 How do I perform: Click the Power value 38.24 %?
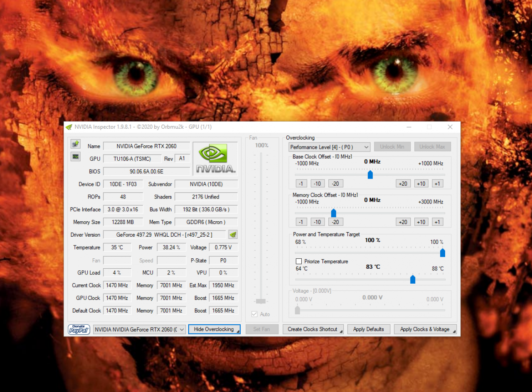(171, 247)
